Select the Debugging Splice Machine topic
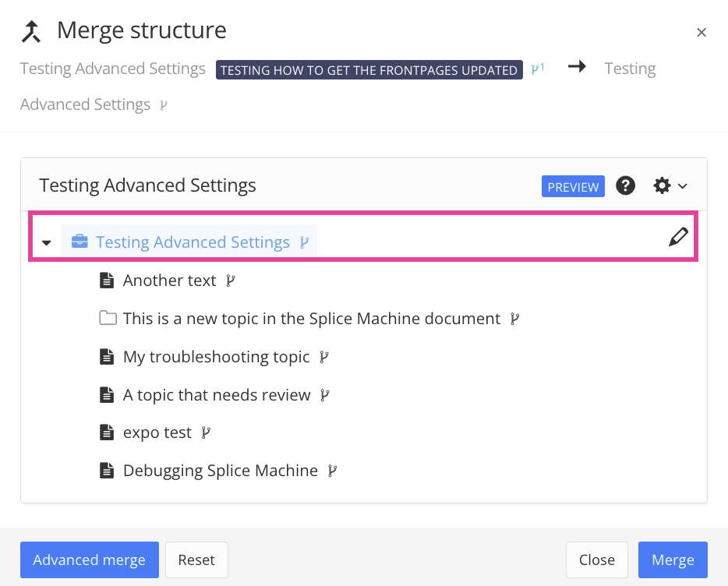Viewport: 728px width, 586px height. coord(220,471)
